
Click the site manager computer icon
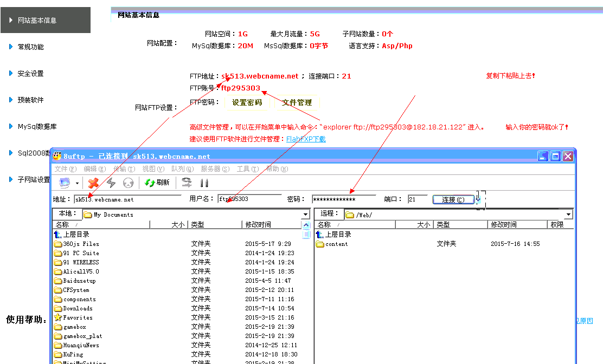[65, 183]
